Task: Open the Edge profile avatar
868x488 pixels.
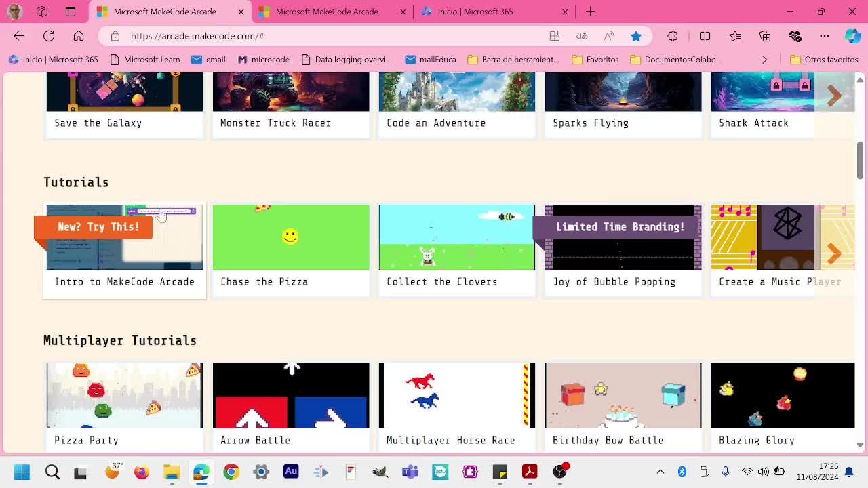Action: (x=14, y=12)
